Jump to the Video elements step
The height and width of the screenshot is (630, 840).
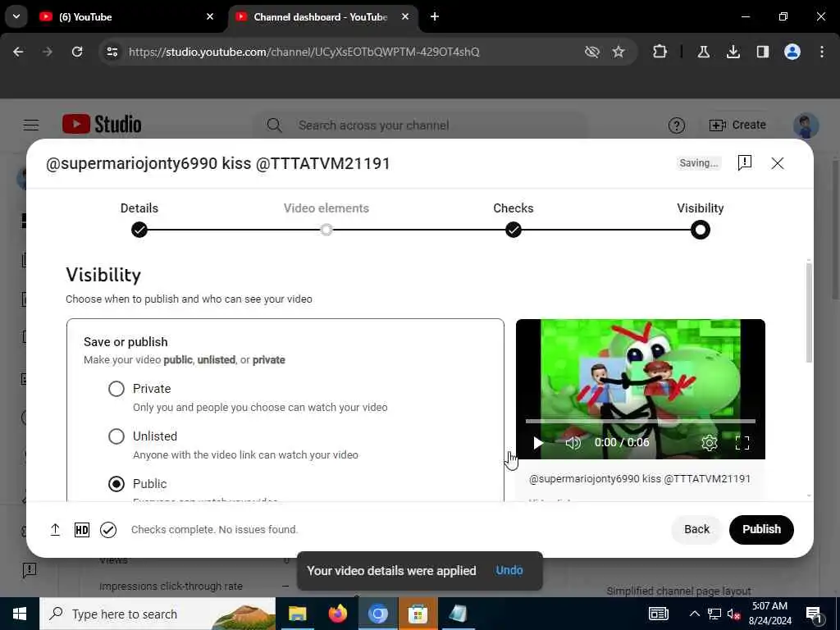point(326,230)
